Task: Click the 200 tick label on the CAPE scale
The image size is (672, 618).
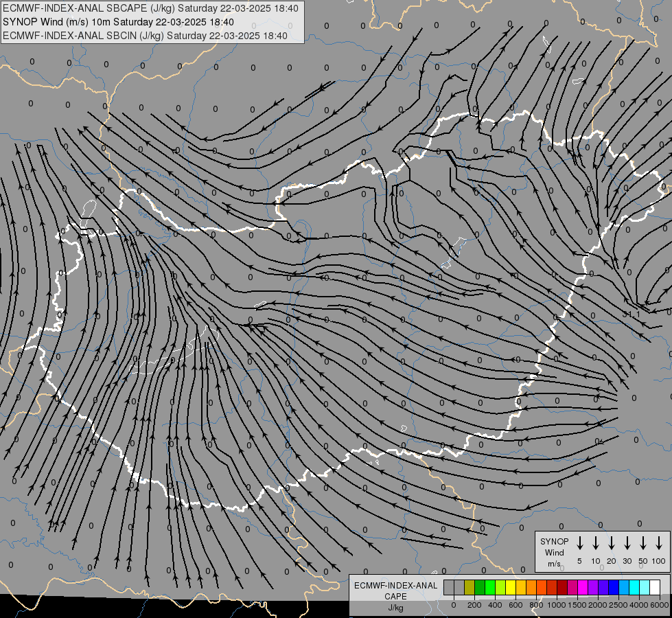Action: (x=474, y=605)
